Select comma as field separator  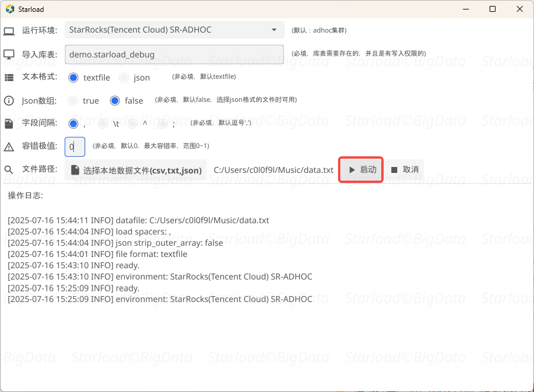tap(73, 124)
